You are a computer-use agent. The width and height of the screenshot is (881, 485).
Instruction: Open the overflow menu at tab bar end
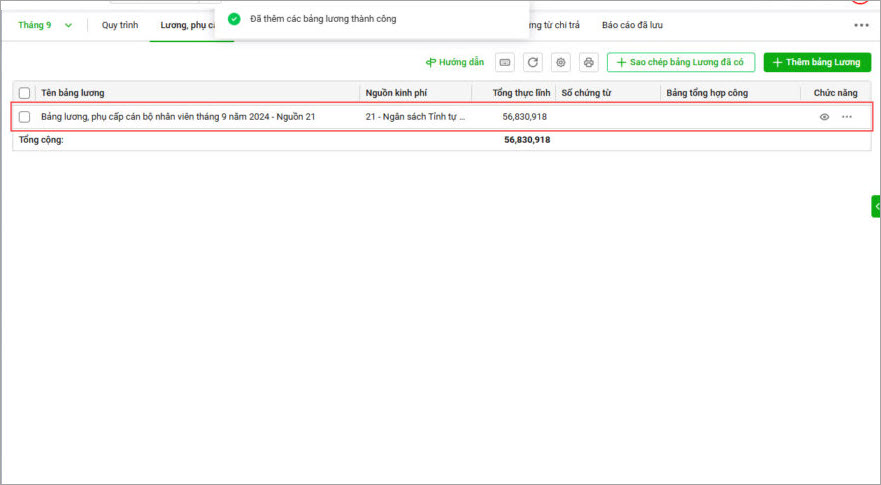point(861,25)
